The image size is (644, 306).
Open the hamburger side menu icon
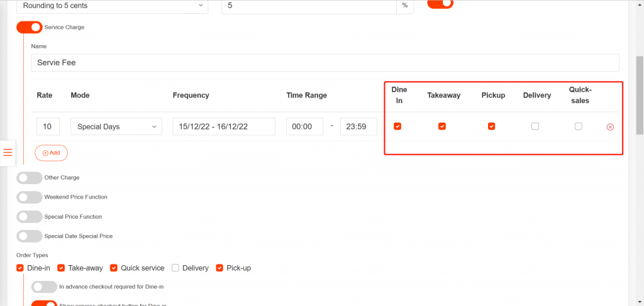pyautogui.click(x=8, y=153)
